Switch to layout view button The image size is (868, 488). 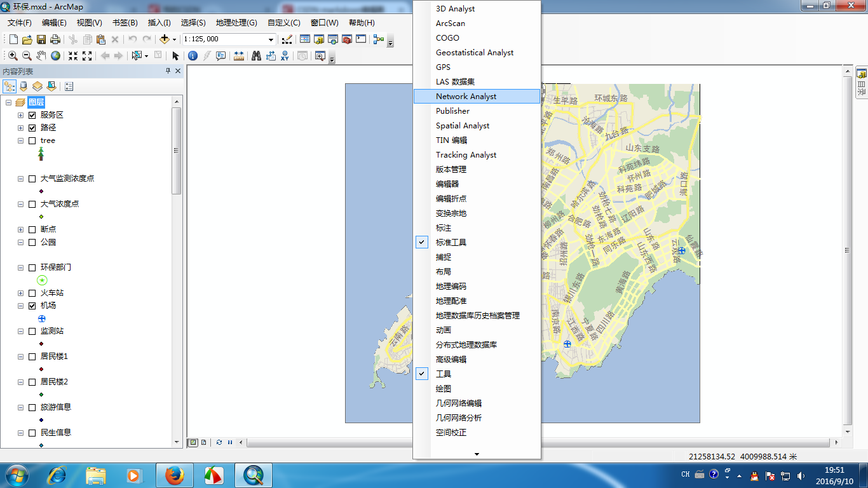pyautogui.click(x=203, y=442)
